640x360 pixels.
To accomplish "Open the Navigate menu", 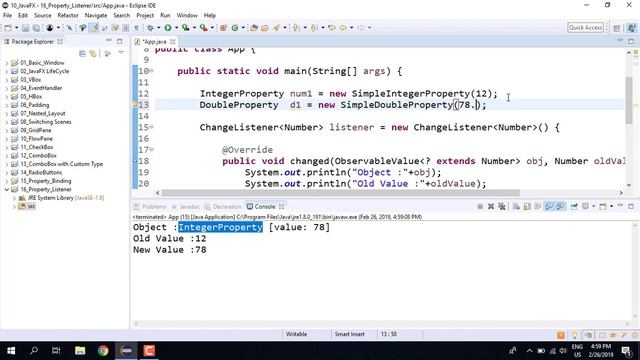I will coord(96,16).
